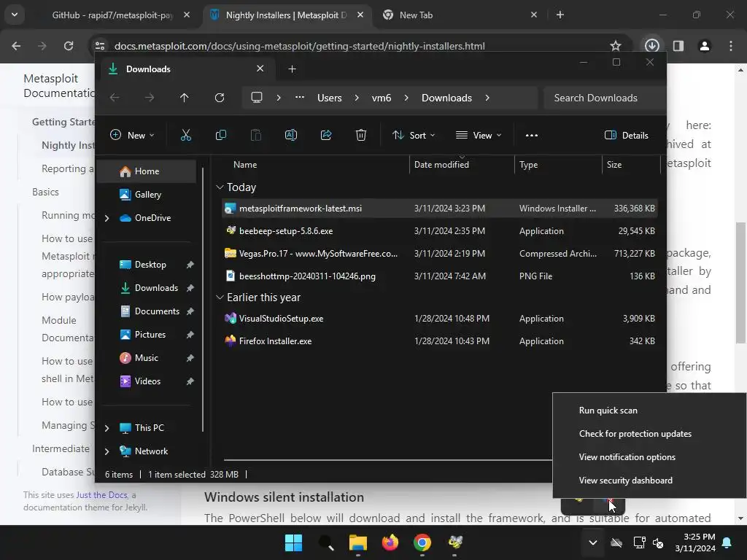The width and height of the screenshot is (747, 560).
Task: Click the webpage vertical scrollbar thumb
Action: point(740,282)
